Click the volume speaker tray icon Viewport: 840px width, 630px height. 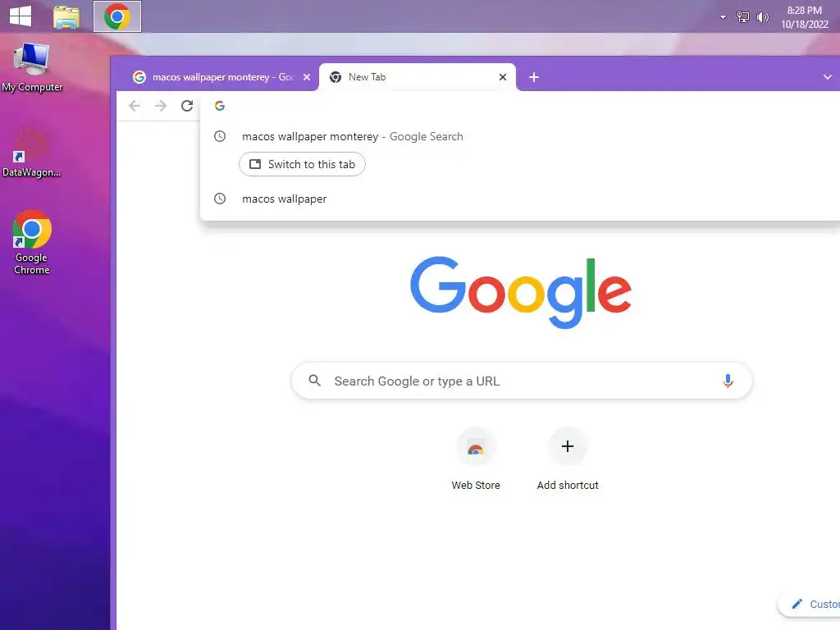pos(762,17)
